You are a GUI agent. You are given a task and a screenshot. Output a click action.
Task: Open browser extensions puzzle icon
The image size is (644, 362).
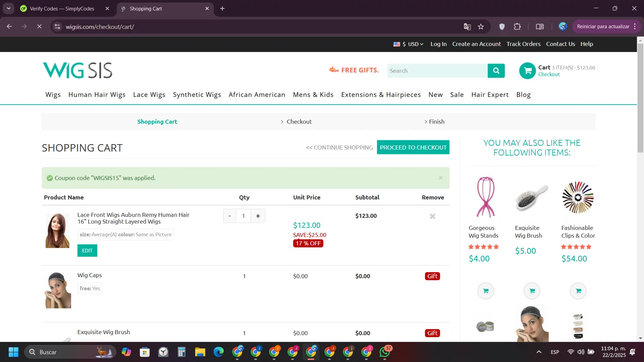pos(517,27)
